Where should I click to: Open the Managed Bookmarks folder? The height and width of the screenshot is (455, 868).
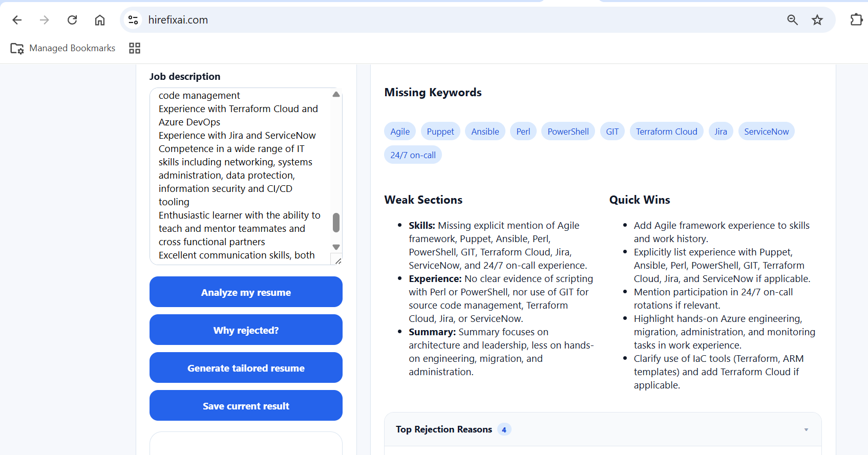[x=63, y=48]
